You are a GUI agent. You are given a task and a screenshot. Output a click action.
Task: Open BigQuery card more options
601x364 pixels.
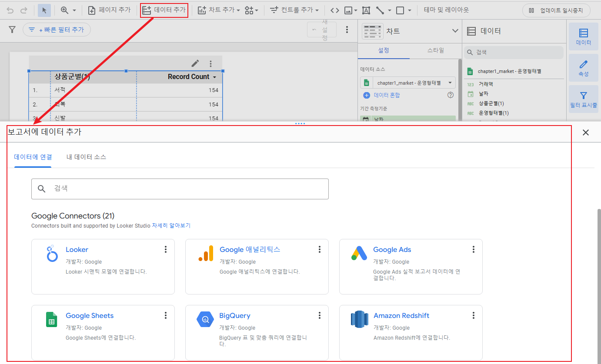pos(319,315)
